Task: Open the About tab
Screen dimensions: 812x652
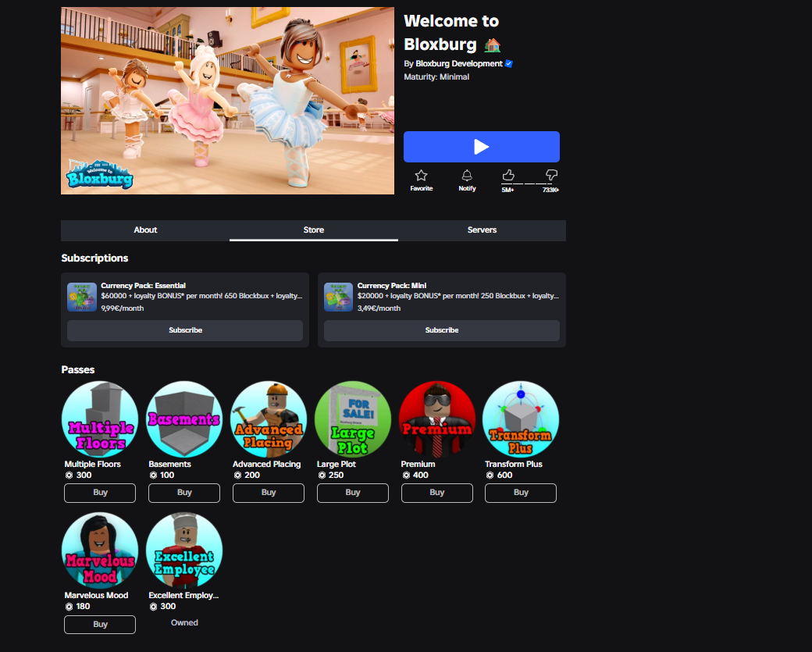Action: (x=145, y=230)
